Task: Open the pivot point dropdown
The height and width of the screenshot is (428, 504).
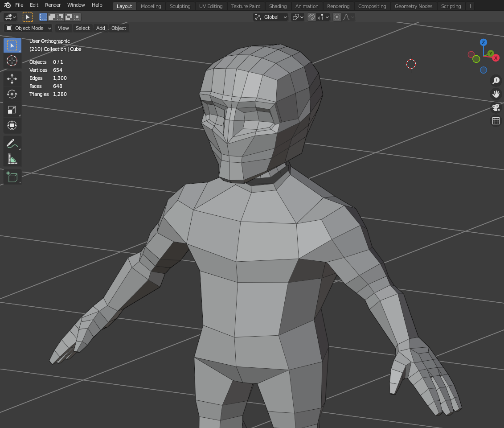Action: pos(298,17)
